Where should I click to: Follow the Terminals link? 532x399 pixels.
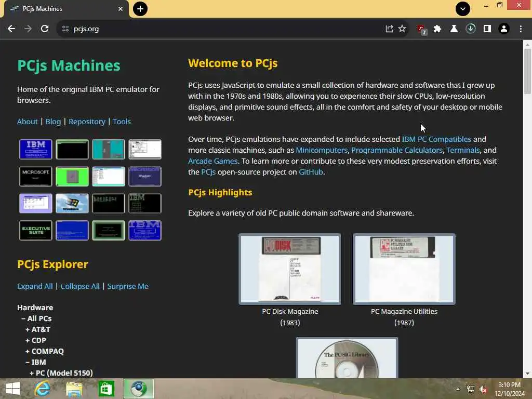463,150
